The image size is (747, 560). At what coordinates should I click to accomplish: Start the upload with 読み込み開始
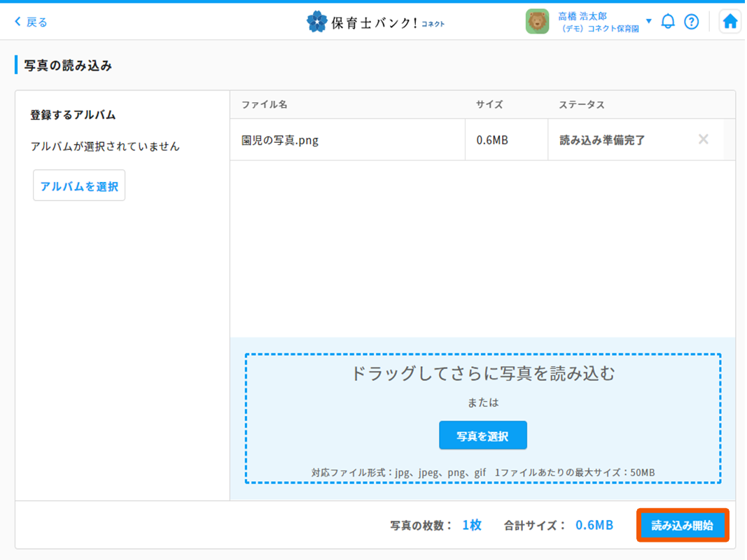(x=683, y=526)
